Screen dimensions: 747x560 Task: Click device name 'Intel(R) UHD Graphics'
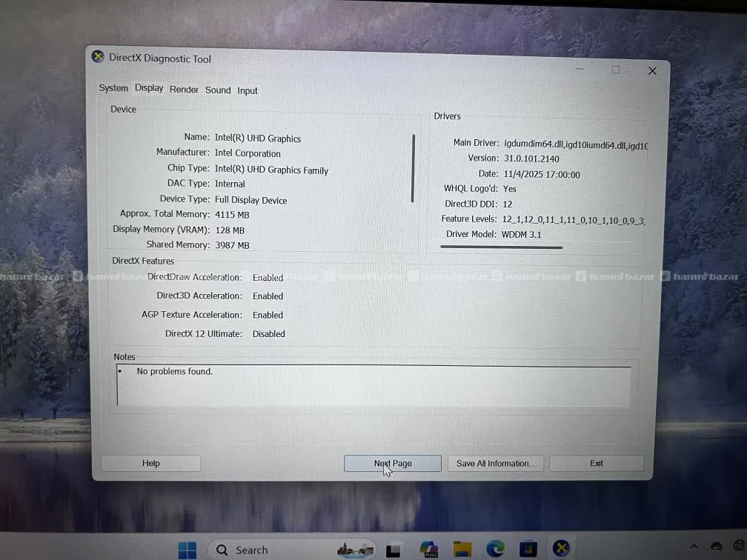coord(258,139)
